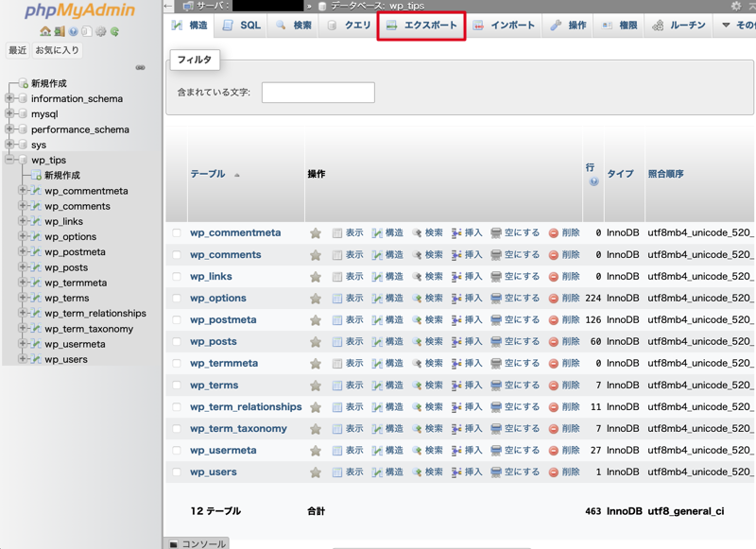Click 検索 search icon for wp_postmeta row

[x=417, y=320]
